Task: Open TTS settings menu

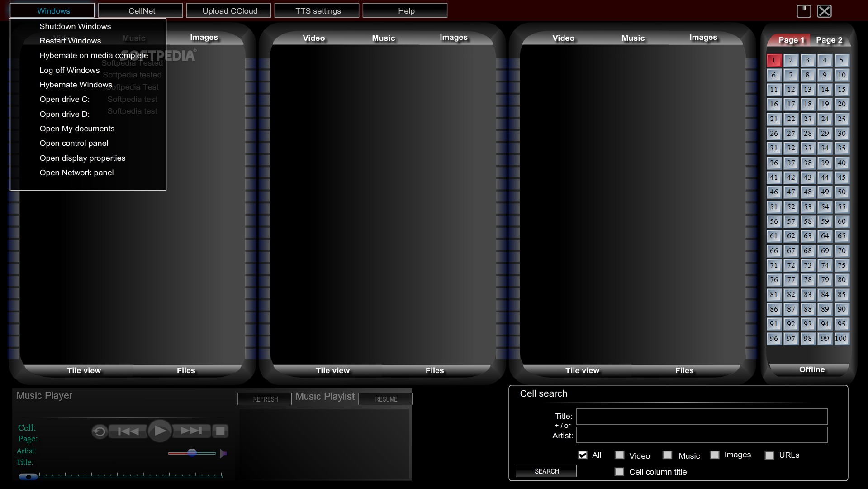Action: click(317, 10)
